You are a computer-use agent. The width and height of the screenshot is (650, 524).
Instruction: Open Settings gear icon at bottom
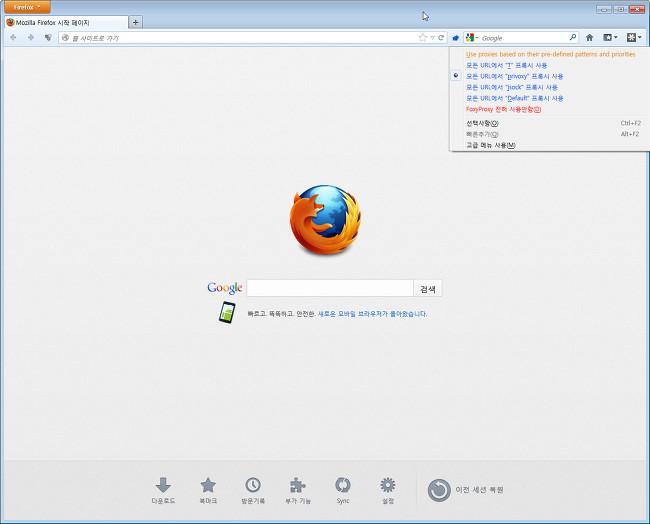(388, 490)
